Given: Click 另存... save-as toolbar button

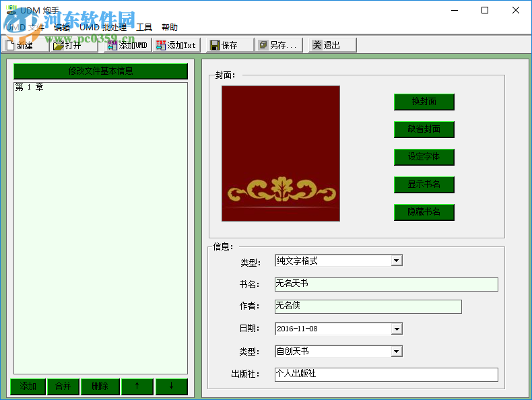Looking at the screenshot, I should tap(278, 45).
